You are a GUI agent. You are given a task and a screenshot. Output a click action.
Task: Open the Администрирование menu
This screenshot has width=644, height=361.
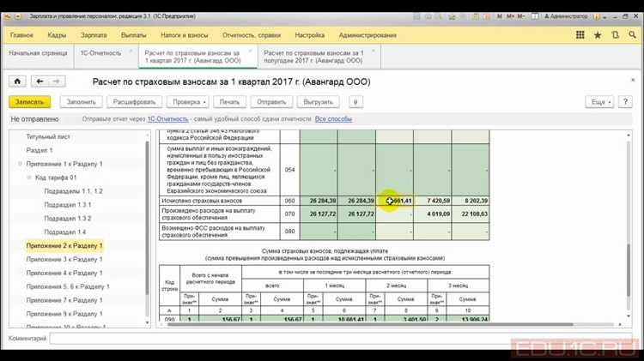368,35
